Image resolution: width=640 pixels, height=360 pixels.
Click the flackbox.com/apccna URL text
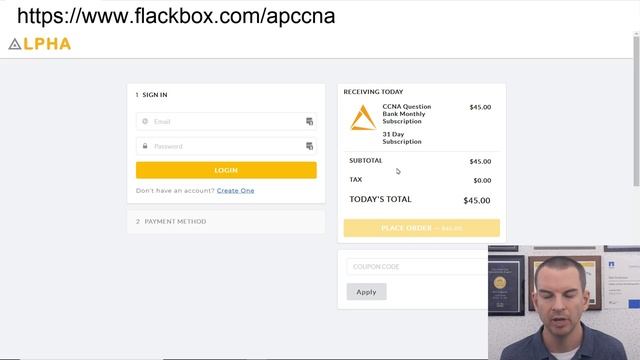click(x=176, y=16)
